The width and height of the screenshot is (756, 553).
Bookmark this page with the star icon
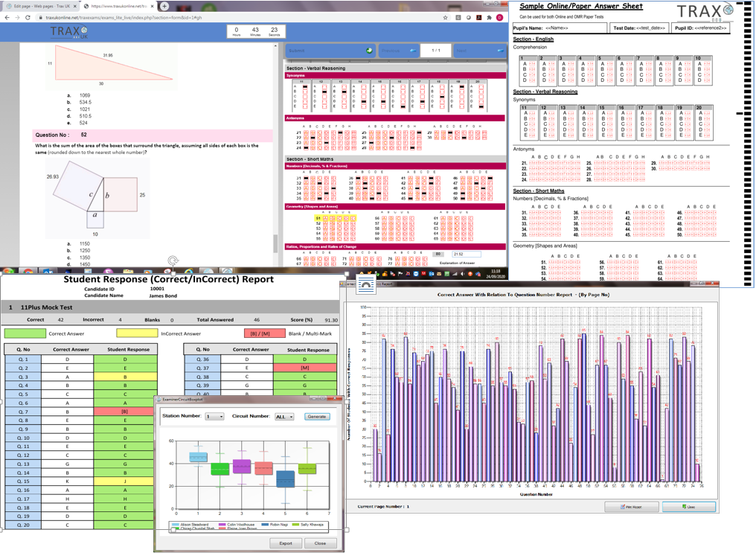click(x=445, y=17)
